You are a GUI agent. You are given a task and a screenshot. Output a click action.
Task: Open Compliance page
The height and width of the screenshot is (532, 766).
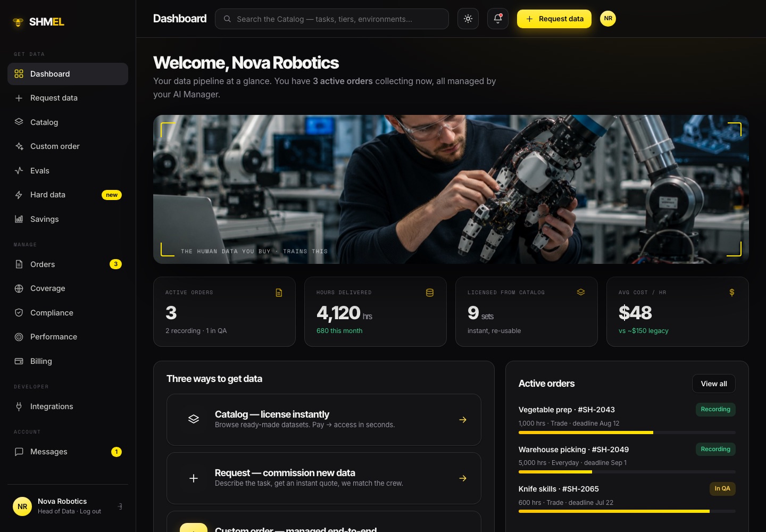68,313
